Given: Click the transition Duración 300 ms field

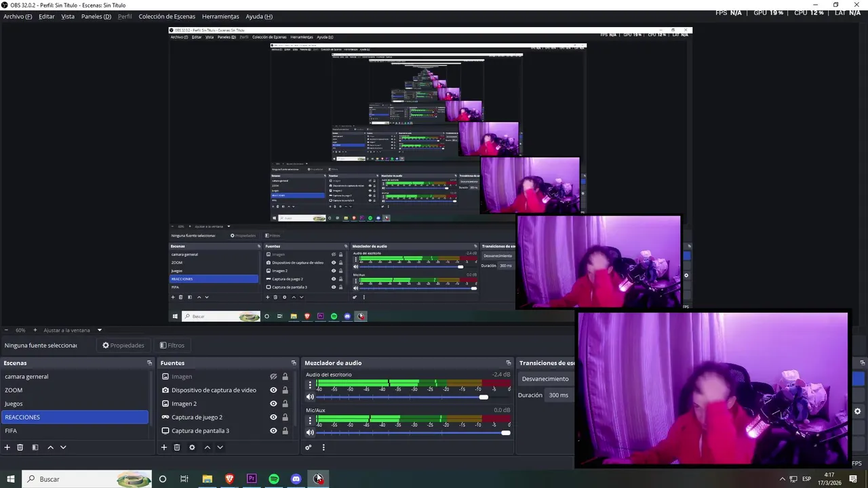Looking at the screenshot, I should 561,395.
